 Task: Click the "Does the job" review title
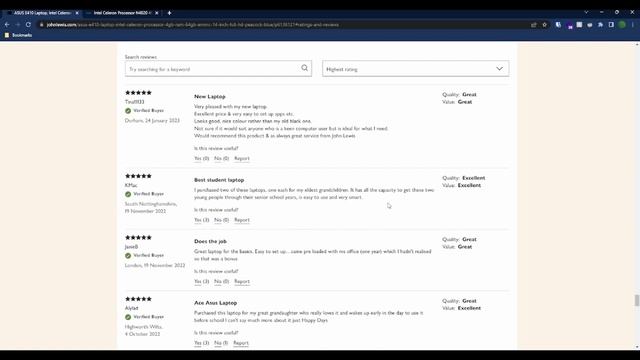pyautogui.click(x=210, y=242)
